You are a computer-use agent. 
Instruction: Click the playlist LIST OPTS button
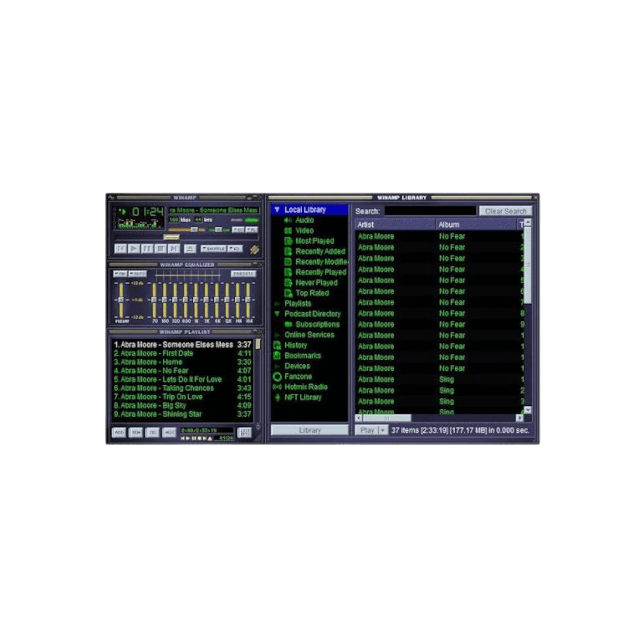245,432
